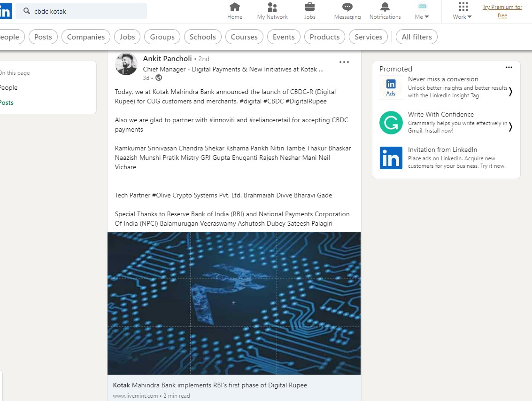Open the LinkedIn Home feed
532x401 pixels.
[x=234, y=10]
